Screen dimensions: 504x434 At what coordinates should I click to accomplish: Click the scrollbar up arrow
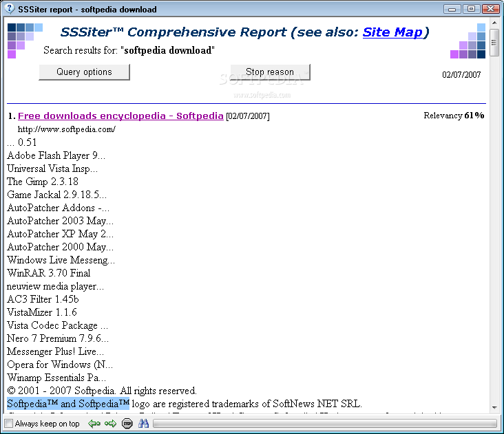click(494, 23)
